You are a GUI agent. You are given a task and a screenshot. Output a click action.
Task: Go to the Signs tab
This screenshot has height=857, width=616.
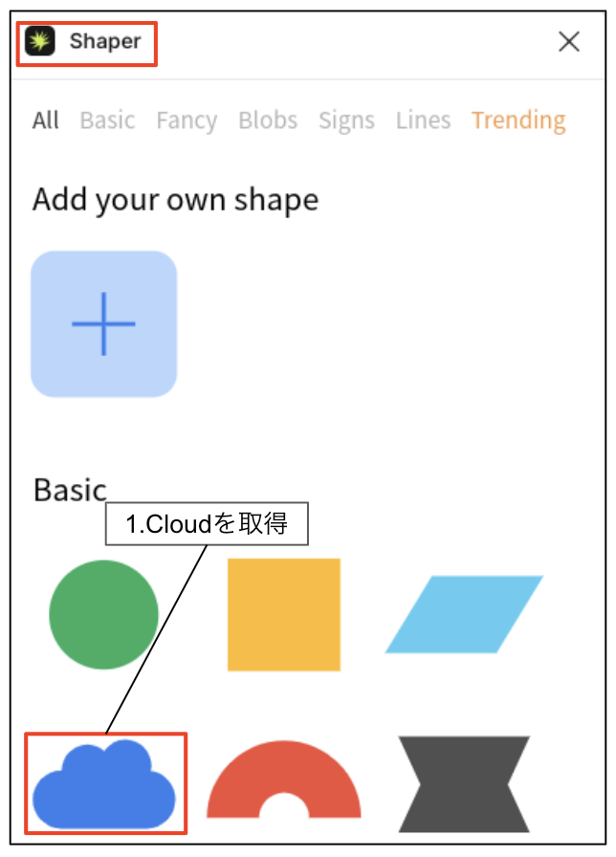(346, 121)
